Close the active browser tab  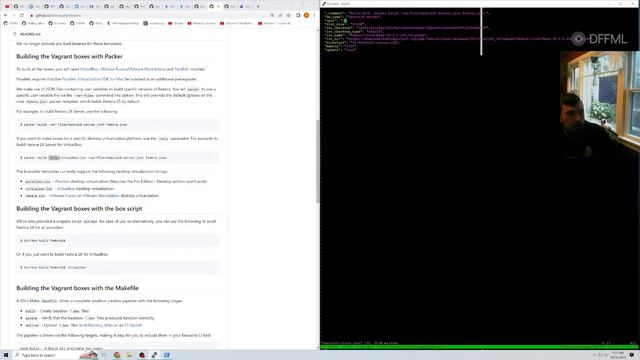pyautogui.click(x=219, y=7)
